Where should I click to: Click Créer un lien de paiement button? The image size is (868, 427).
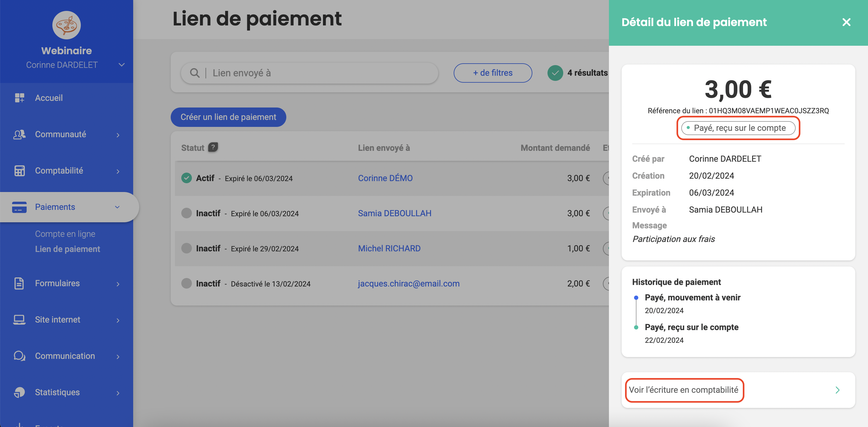click(229, 117)
